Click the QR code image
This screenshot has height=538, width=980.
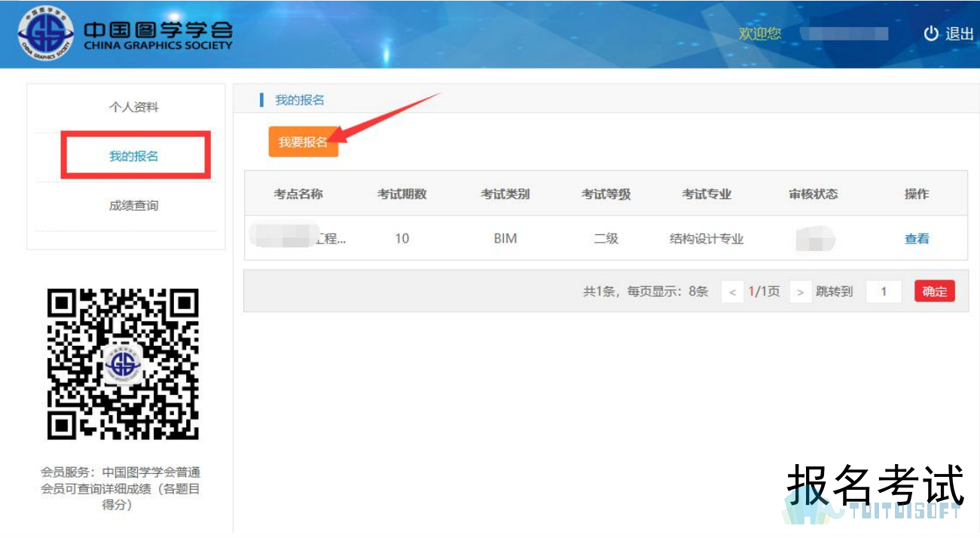tap(123, 364)
